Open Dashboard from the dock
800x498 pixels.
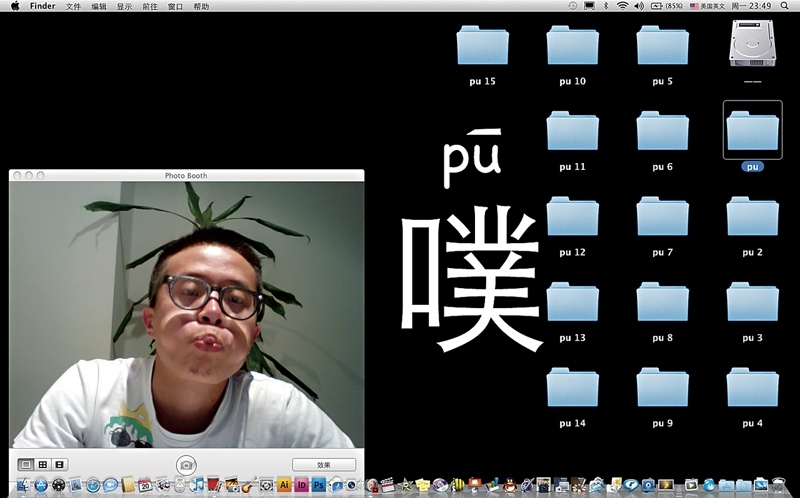(x=59, y=485)
